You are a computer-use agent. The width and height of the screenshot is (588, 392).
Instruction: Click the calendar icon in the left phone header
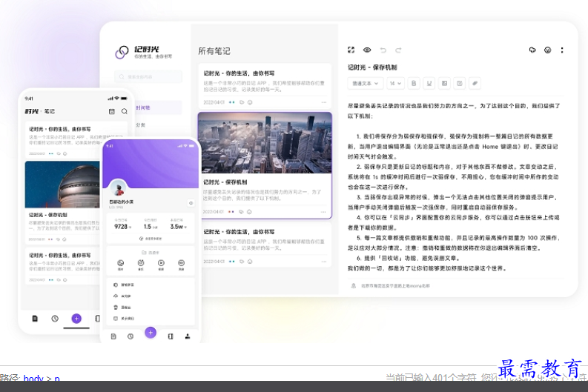112,111
